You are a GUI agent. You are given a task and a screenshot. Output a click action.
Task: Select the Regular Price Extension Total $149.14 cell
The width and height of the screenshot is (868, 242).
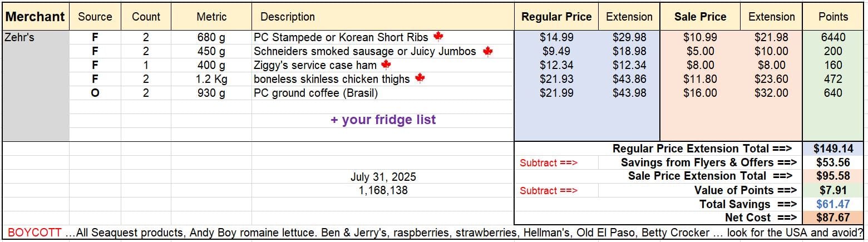click(833, 149)
